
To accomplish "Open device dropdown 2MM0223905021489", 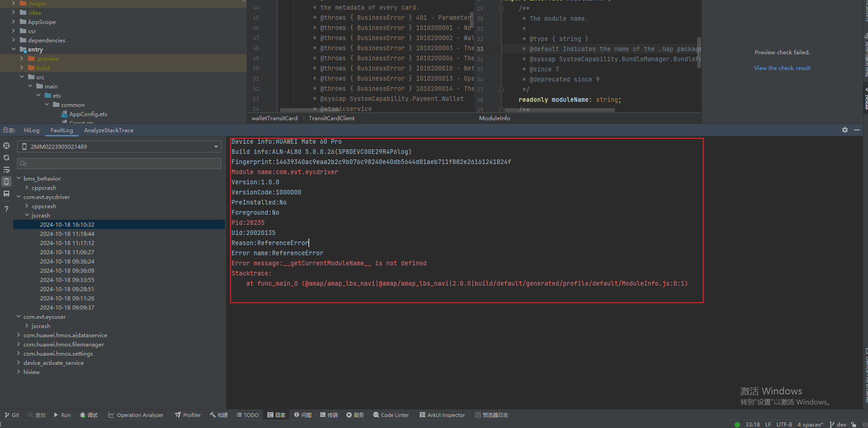I will (x=119, y=147).
